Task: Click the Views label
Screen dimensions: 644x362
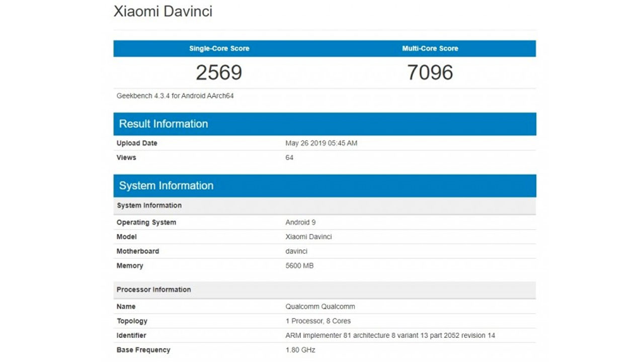Action: click(x=126, y=157)
